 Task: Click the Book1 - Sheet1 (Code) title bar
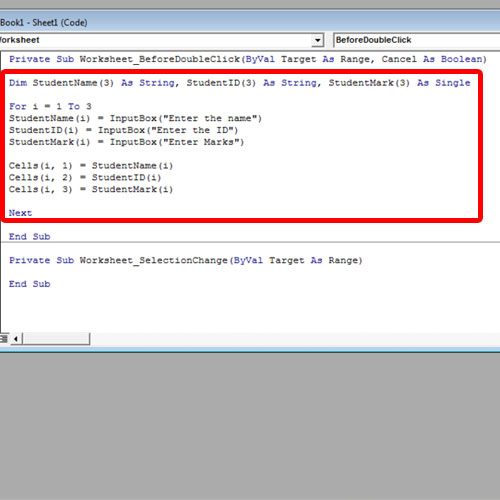pyautogui.click(x=250, y=22)
